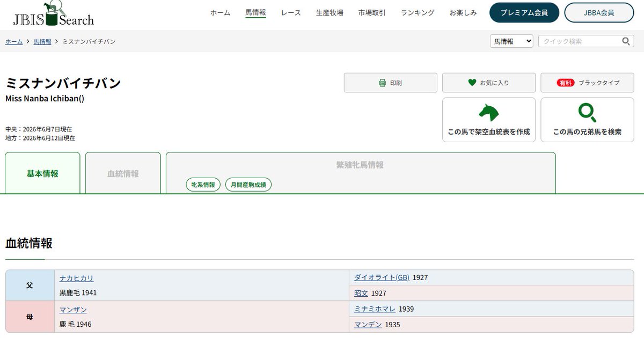Open ミナミホマレ link
Screen dimensions: 644x338
point(375,308)
